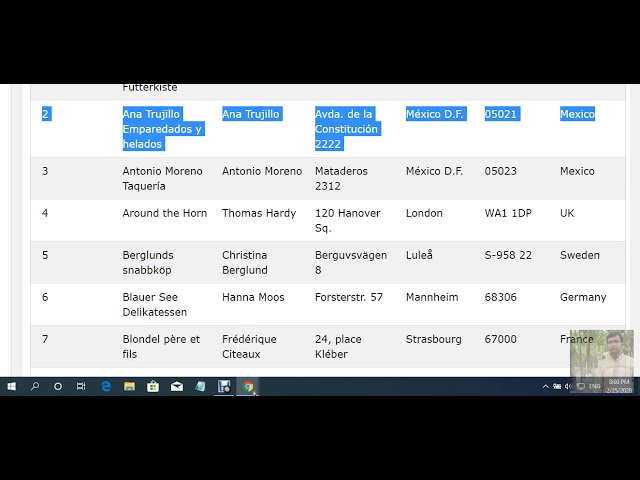Click 'Christina Berglund' contact name
The image size is (640, 480).
pyautogui.click(x=245, y=262)
